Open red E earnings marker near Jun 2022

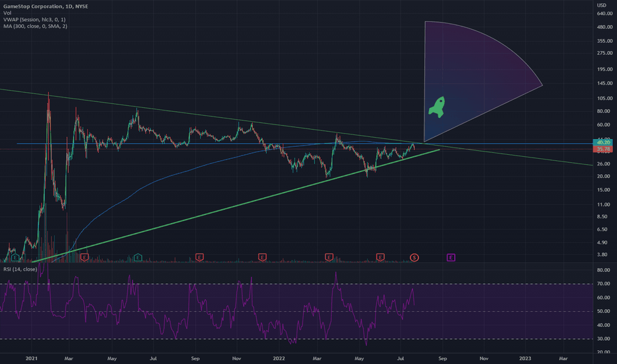click(x=380, y=257)
